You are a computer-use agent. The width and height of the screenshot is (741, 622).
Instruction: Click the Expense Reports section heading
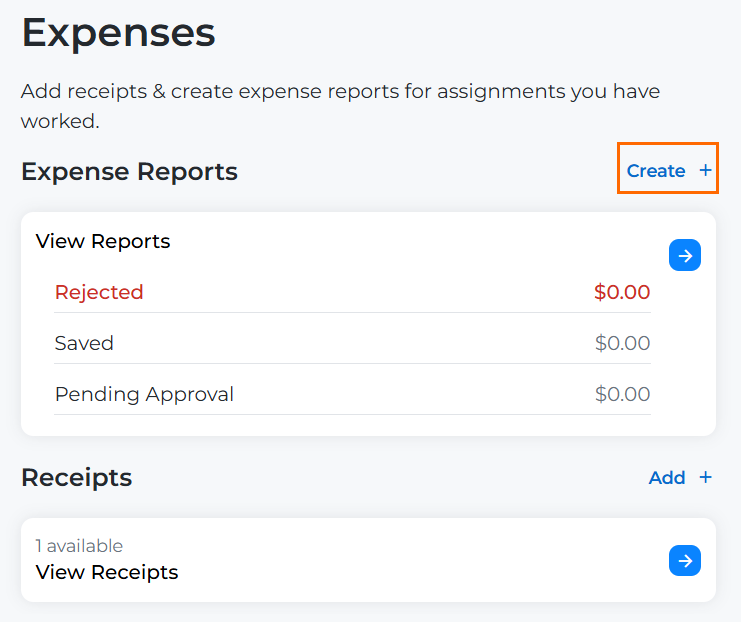[x=129, y=172]
